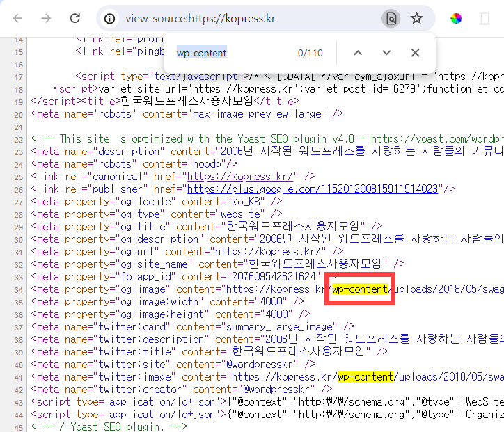Click the page search icon in address bar
The width and height of the screenshot is (504, 432).
(391, 19)
